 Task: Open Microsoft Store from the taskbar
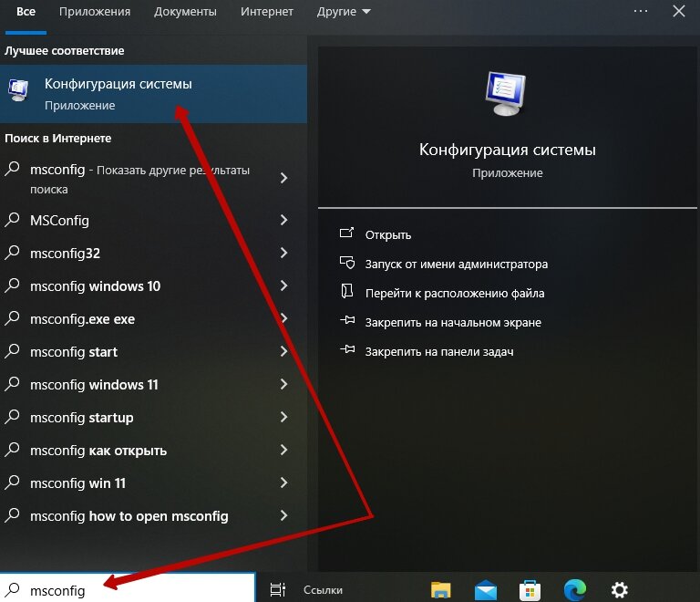(530, 590)
